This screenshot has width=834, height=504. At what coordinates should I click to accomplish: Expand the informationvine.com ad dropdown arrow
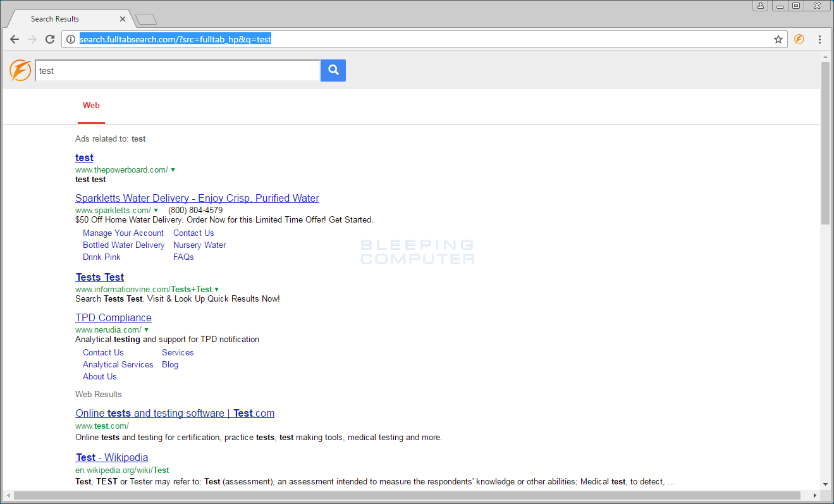(216, 289)
